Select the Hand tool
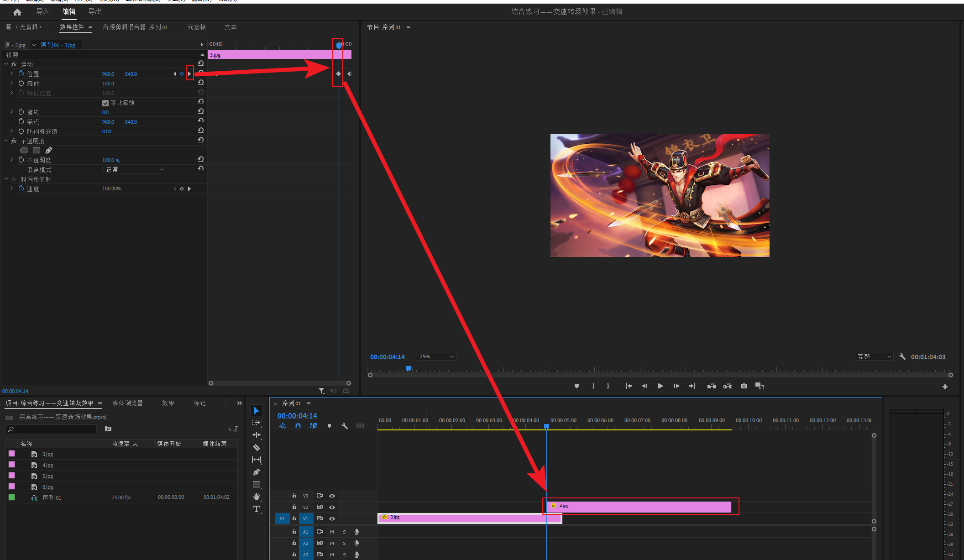This screenshot has width=964, height=560. coord(257,497)
